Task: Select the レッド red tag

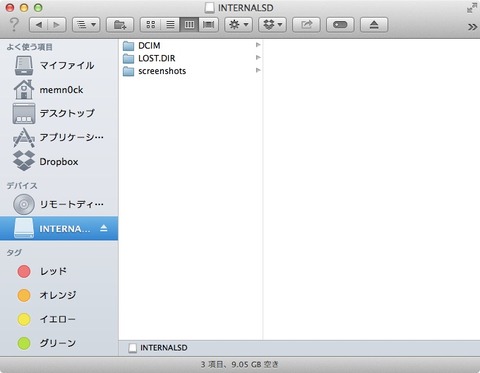Action: tap(59, 271)
